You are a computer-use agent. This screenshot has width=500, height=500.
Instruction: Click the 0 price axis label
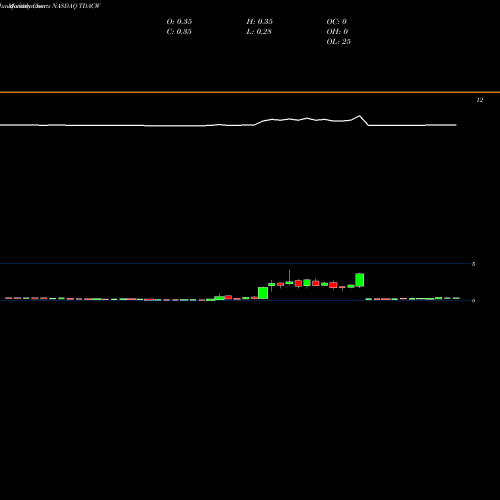(x=473, y=301)
